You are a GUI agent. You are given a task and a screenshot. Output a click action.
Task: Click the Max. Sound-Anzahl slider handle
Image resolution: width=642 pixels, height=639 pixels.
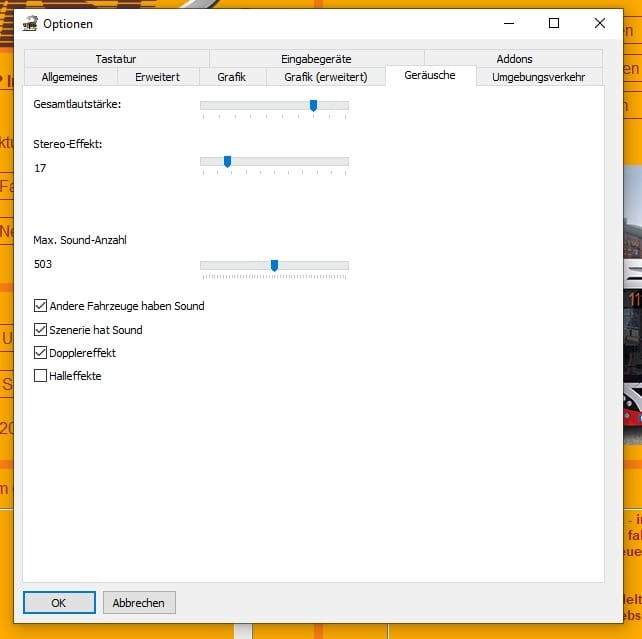coord(274,265)
